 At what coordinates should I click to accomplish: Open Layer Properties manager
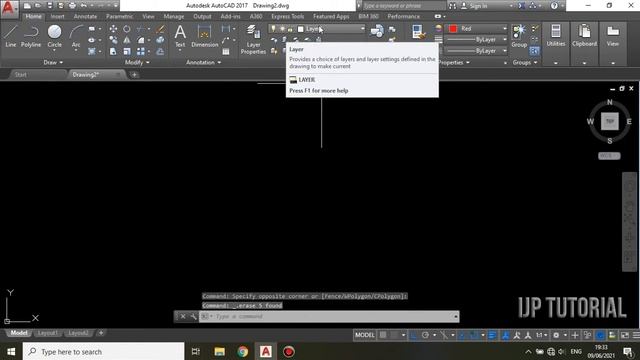pos(253,39)
